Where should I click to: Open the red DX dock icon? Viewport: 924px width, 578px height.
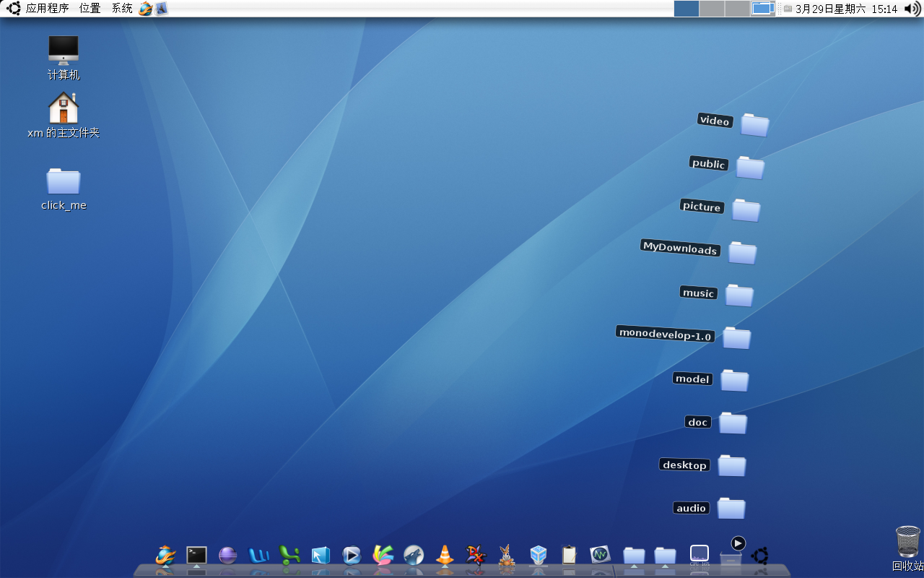(476, 555)
